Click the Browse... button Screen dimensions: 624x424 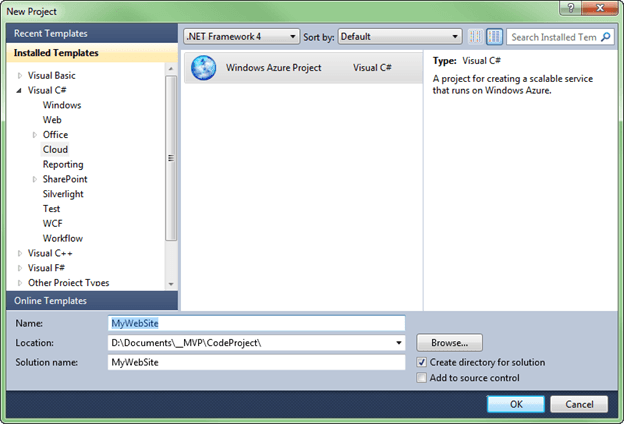[449, 342]
